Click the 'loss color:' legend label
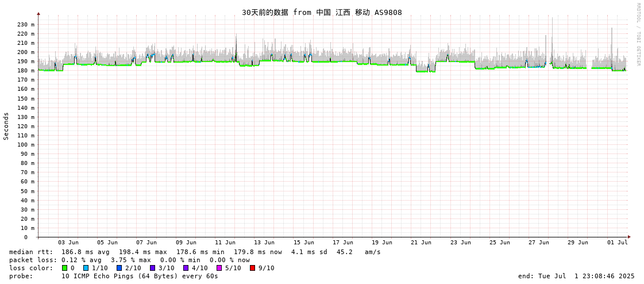Image resolution: width=644 pixels, height=284 pixels. click(x=31, y=268)
